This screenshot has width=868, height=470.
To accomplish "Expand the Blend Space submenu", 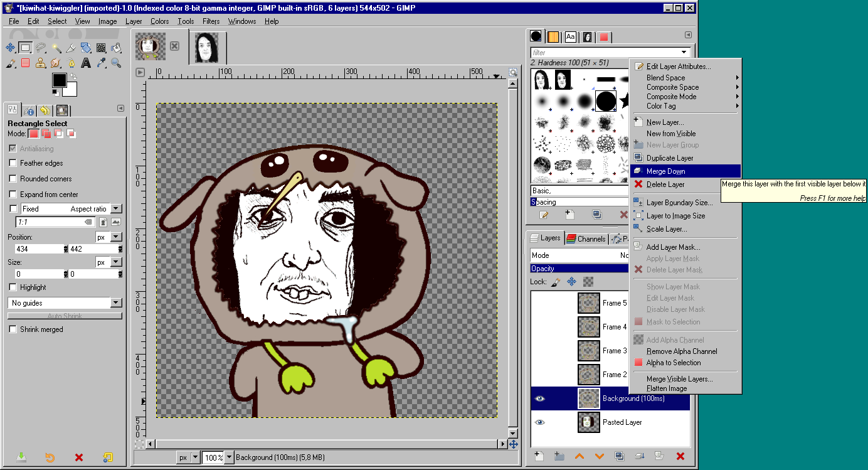I will (685, 78).
